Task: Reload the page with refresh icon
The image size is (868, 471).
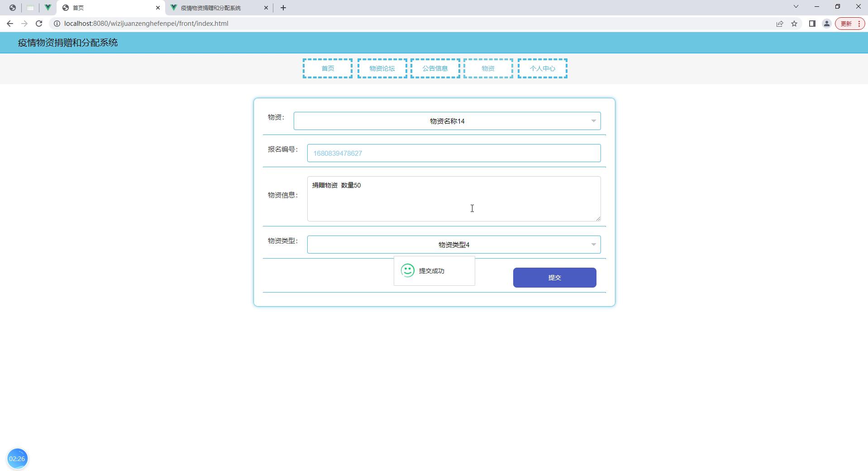Action: pyautogui.click(x=39, y=24)
